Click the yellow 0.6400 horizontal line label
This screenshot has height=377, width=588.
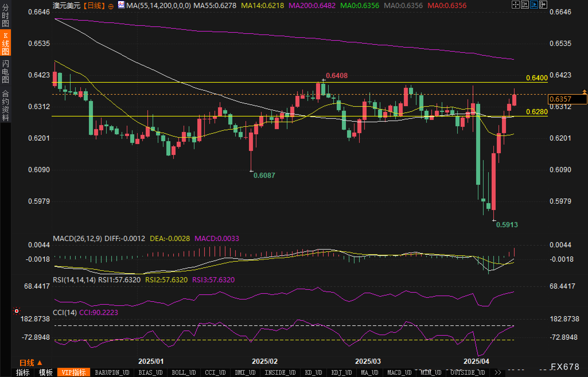(537, 78)
